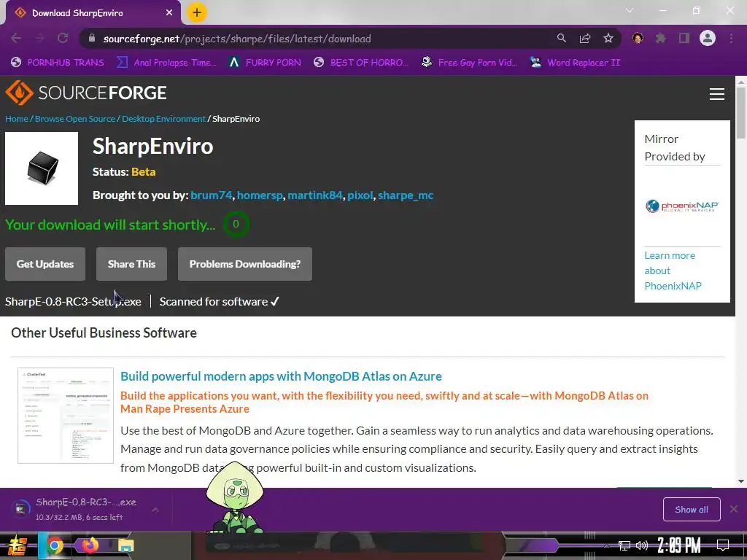The width and height of the screenshot is (747, 560).
Task: Open the Browse Open Source breadcrumb
Action: [75, 119]
